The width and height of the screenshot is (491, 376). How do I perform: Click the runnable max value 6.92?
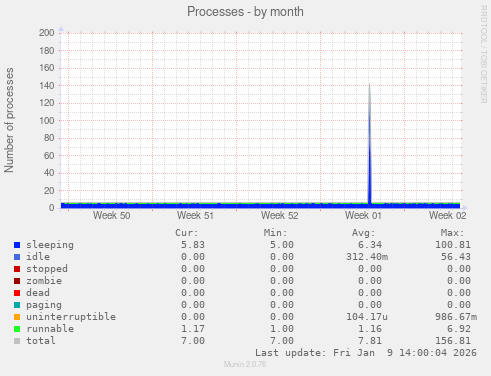coord(459,329)
